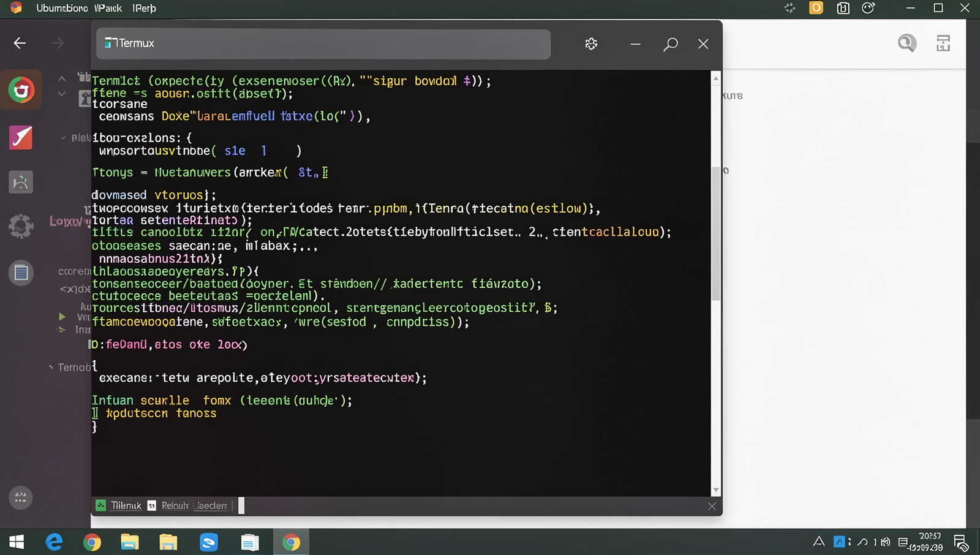Click the blue highlighted tray icon
Image resolution: width=980 pixels, height=555 pixels.
(840, 542)
